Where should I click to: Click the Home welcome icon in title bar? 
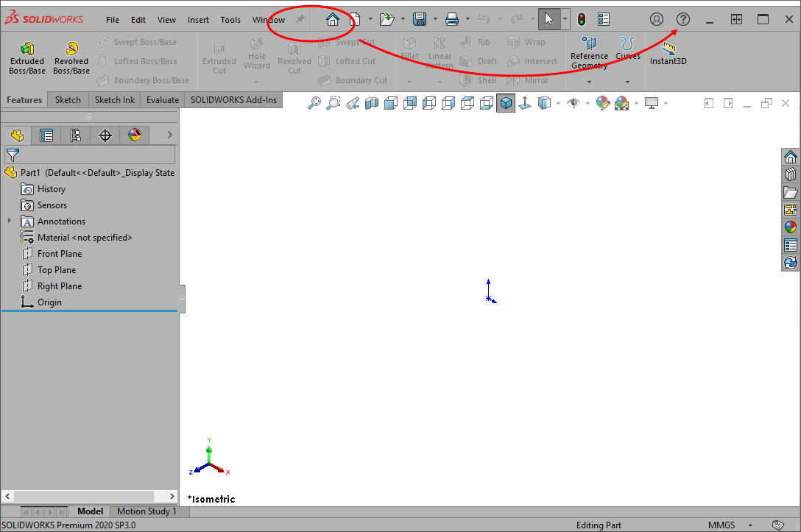[333, 19]
